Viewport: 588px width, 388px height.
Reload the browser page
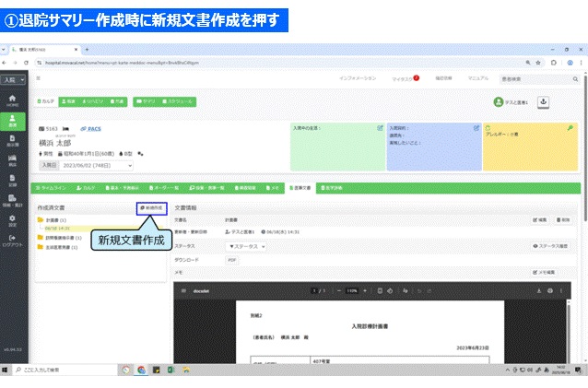point(26,63)
